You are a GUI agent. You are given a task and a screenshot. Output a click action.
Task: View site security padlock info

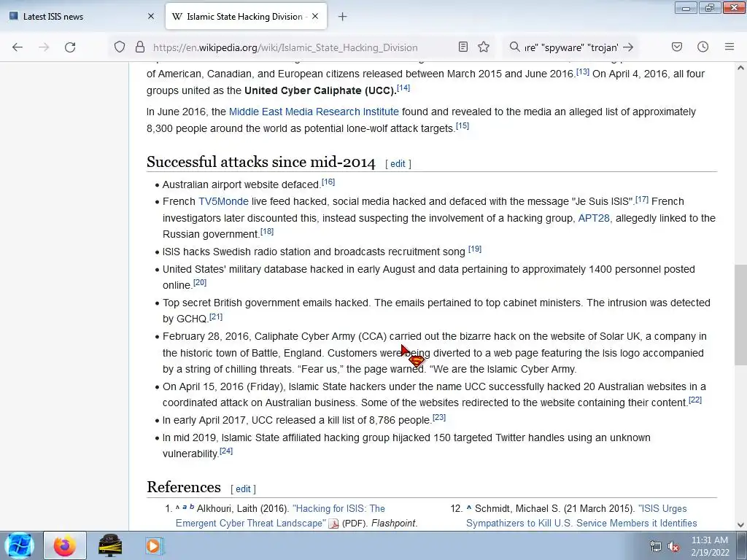pyautogui.click(x=139, y=47)
